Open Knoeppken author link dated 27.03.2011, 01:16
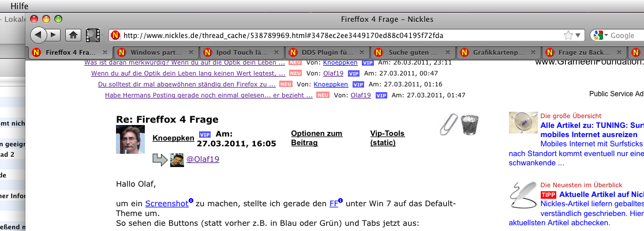644x231 pixels. point(331,85)
